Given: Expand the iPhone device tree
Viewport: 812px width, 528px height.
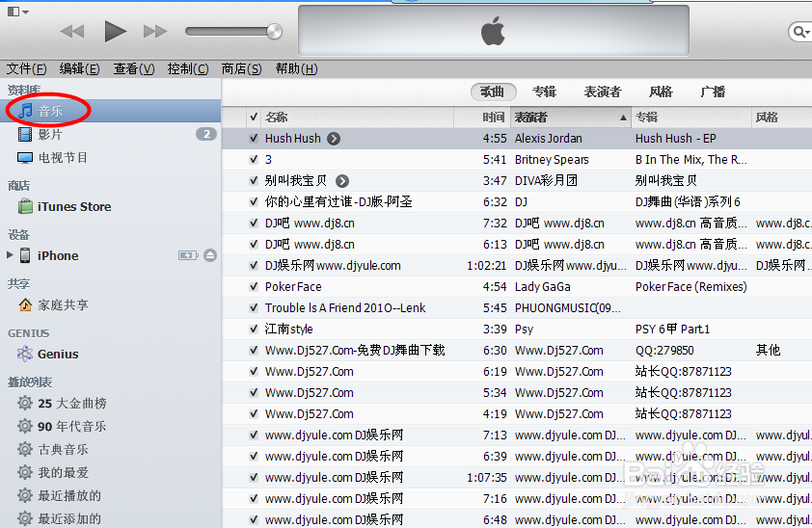Looking at the screenshot, I should [x=10, y=255].
